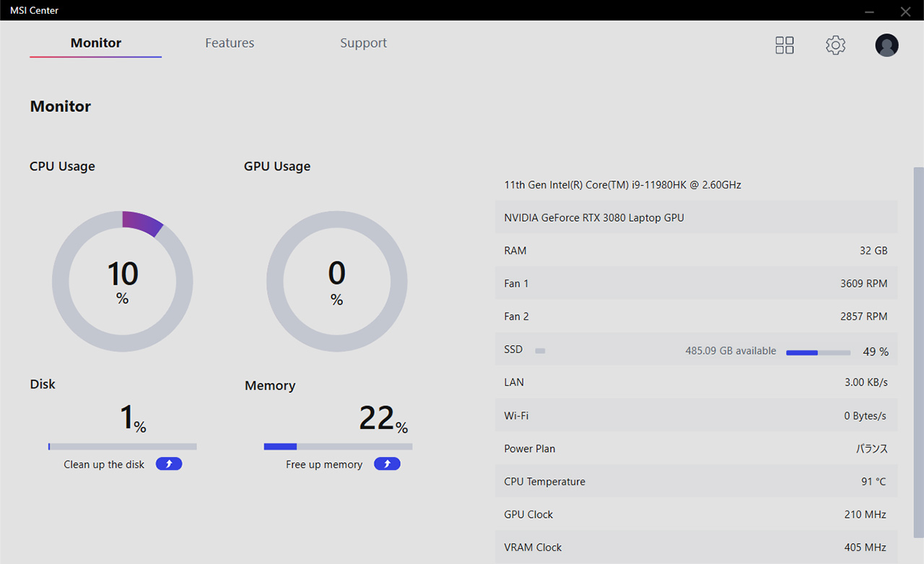Click the Free up memory arrow button
This screenshot has height=564, width=924.
(387, 464)
